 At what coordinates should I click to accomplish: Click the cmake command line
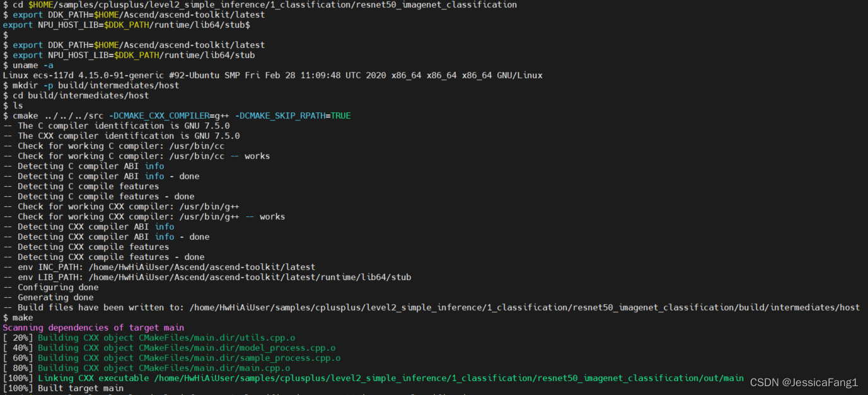click(x=177, y=115)
